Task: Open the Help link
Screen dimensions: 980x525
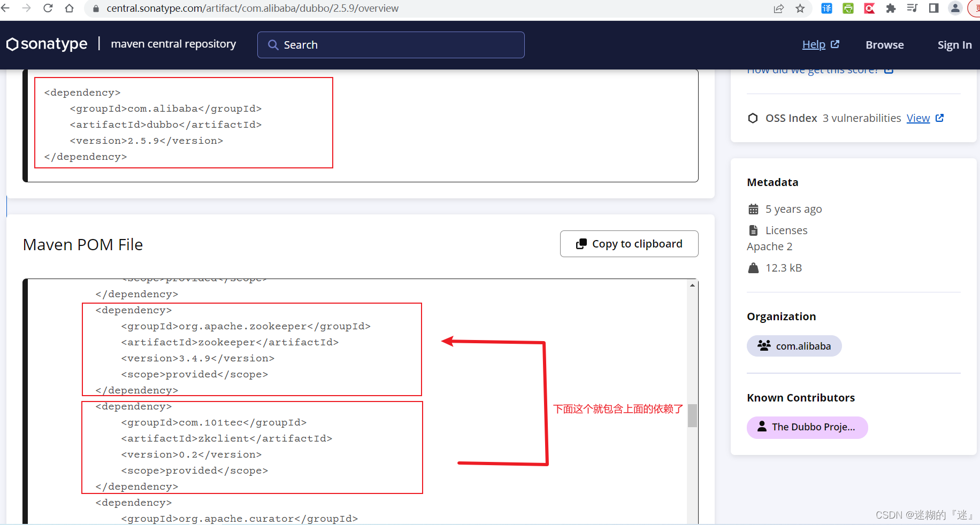Action: pyautogui.click(x=814, y=45)
